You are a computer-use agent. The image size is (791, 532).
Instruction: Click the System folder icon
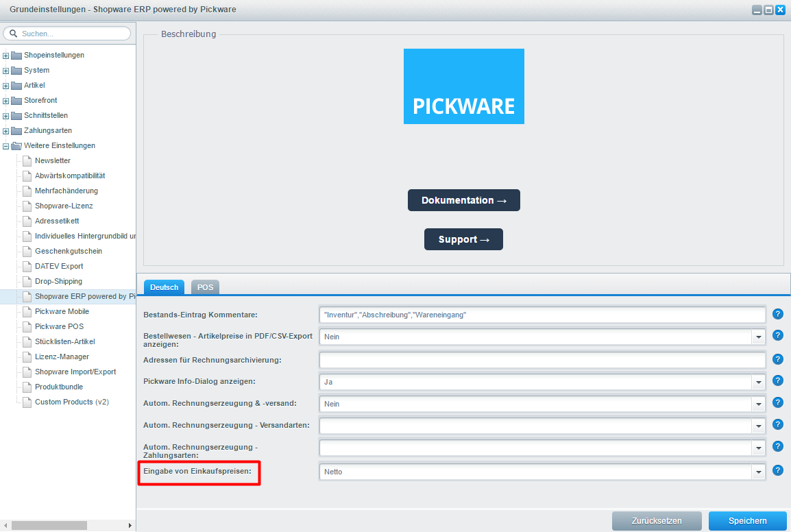(x=16, y=70)
